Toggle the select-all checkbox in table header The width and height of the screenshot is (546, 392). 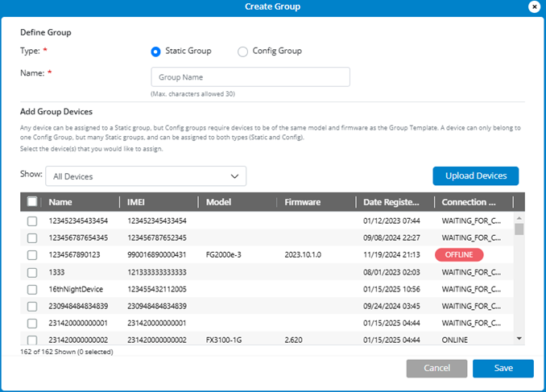32,202
